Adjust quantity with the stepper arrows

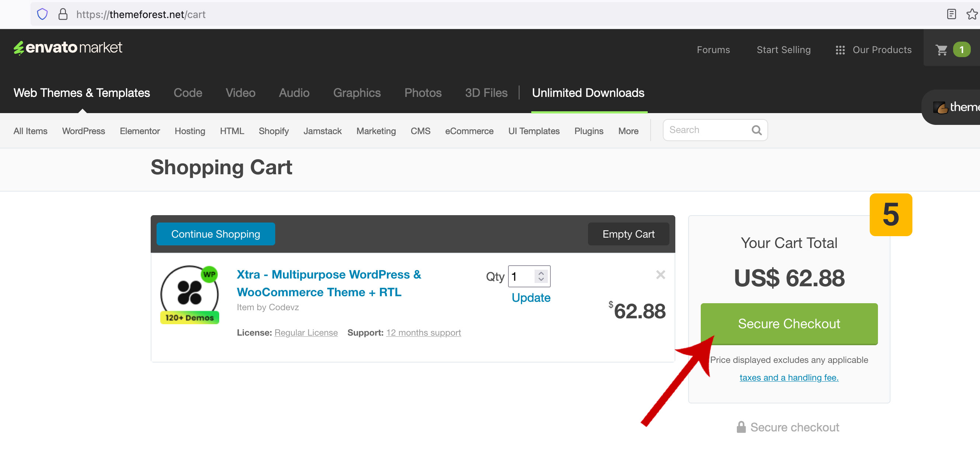pos(541,276)
